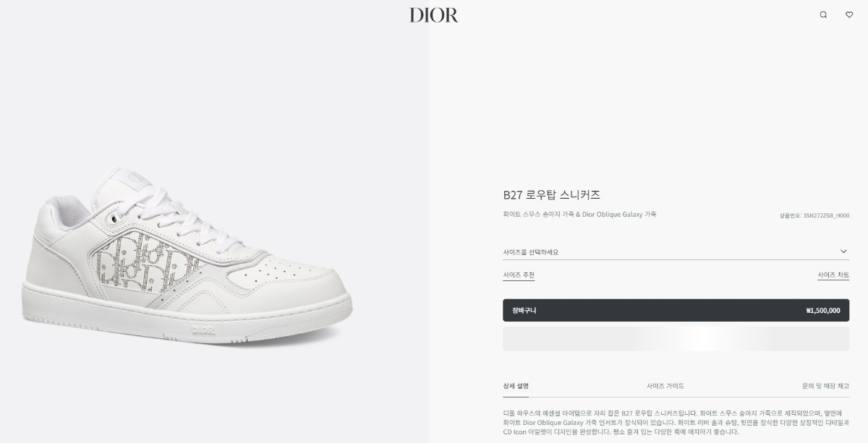Click the ₩1,500,000 price on cart button
Viewport: 868px width, 443px height.
click(823, 311)
